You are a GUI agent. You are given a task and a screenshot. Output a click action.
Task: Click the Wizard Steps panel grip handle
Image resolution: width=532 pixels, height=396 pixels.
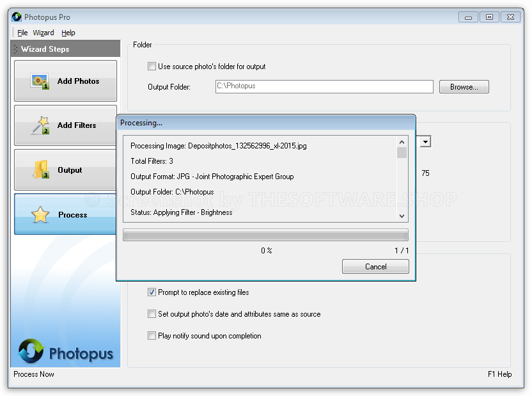tap(15, 49)
